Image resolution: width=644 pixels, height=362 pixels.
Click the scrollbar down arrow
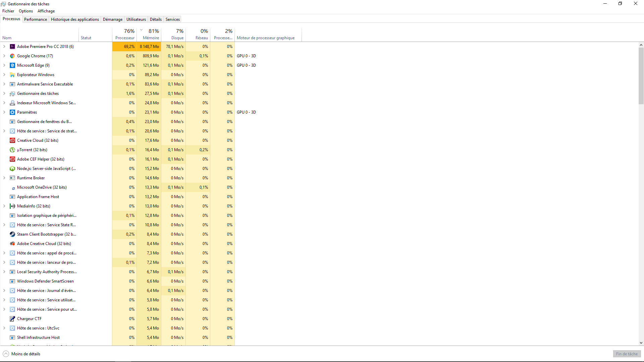coord(641,343)
